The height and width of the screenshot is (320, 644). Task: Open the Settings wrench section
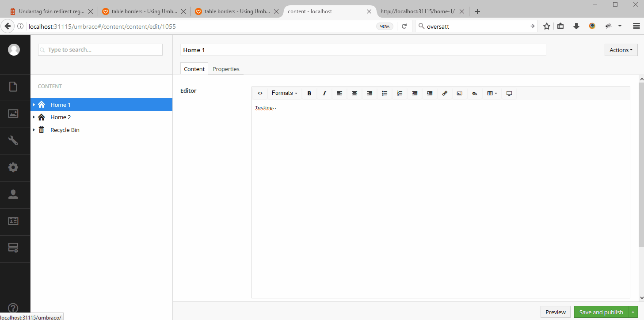click(13, 141)
